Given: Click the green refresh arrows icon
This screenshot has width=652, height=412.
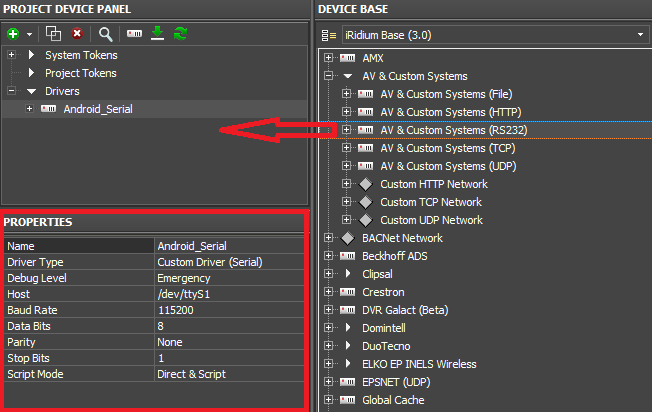Looking at the screenshot, I should pos(180,33).
